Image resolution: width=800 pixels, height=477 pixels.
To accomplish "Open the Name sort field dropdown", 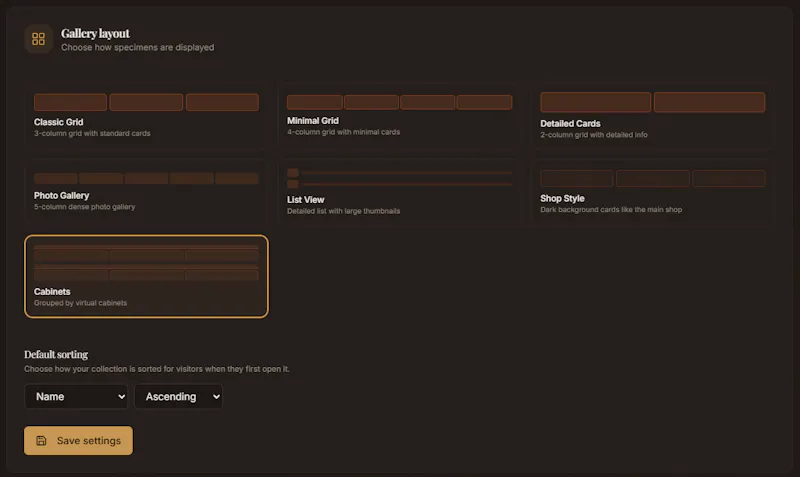I will pyautogui.click(x=76, y=396).
